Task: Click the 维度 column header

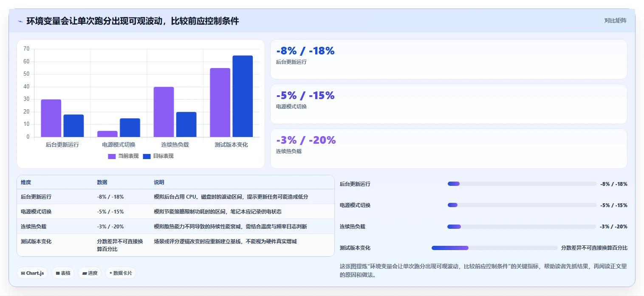Action: pyautogui.click(x=26, y=182)
